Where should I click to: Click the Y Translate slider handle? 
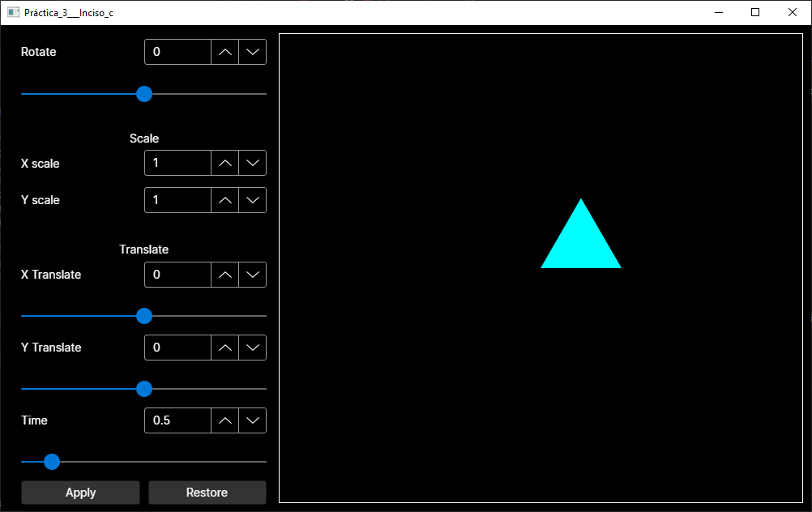point(143,389)
